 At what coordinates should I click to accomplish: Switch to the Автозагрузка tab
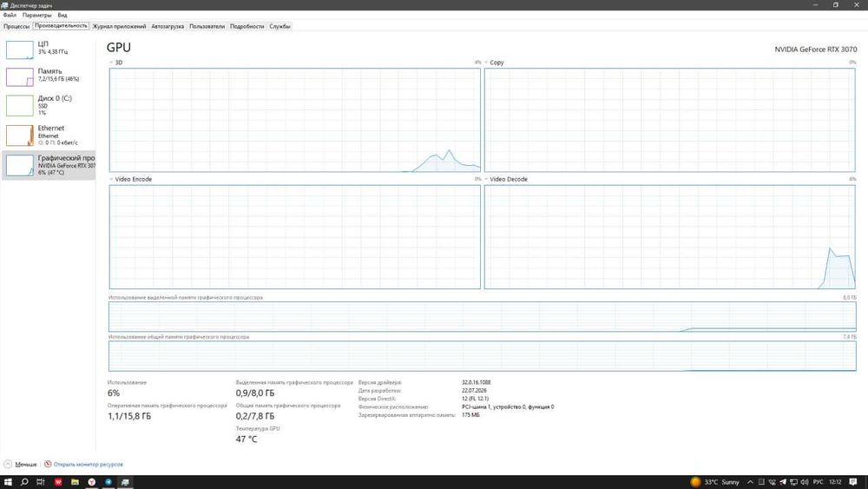[168, 26]
